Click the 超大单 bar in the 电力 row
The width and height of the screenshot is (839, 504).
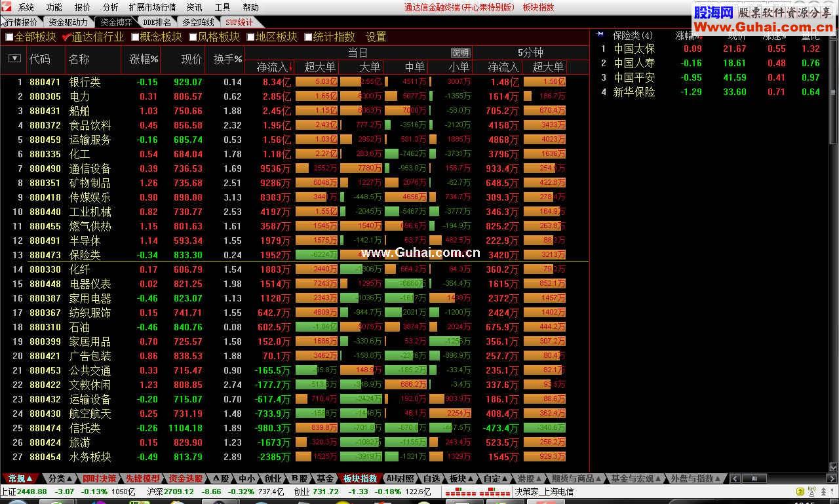317,96
